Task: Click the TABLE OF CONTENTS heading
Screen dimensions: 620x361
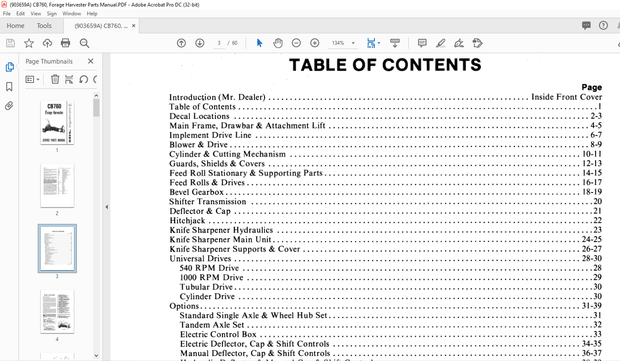Action: [x=385, y=65]
